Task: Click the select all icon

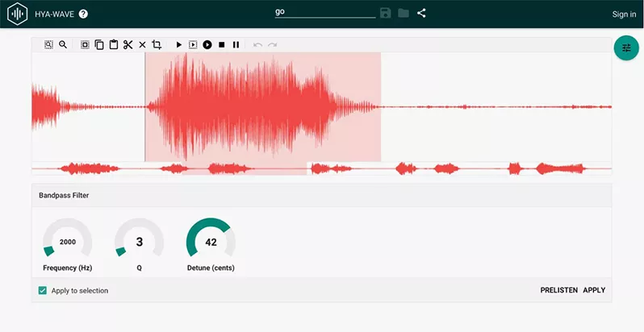Action: (85, 45)
